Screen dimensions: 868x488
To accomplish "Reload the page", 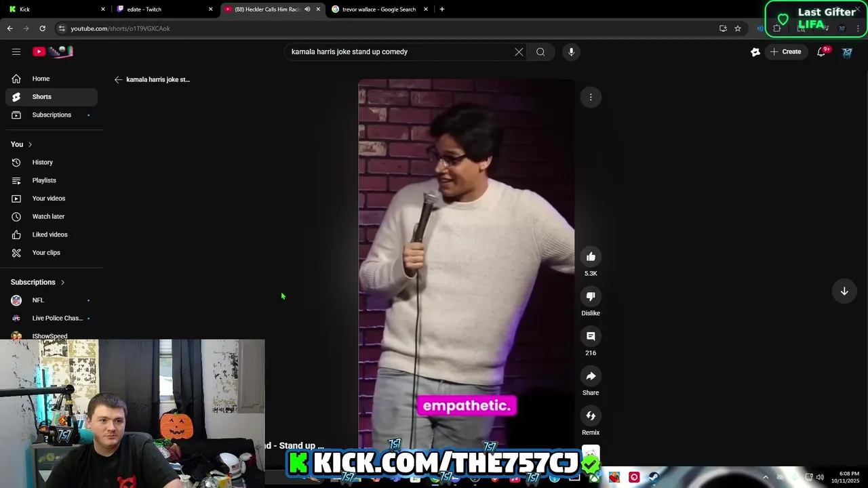I will click(42, 28).
